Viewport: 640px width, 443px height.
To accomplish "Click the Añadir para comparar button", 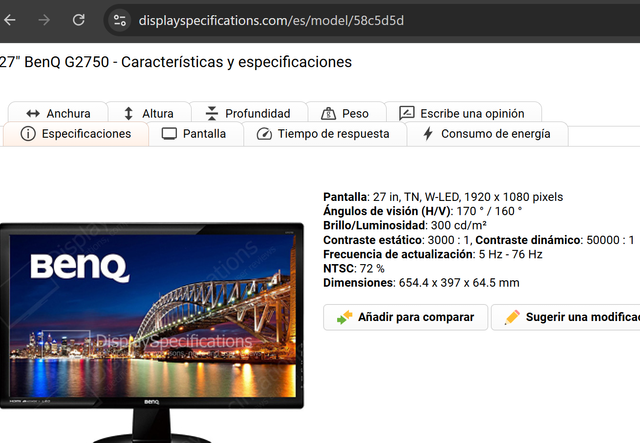I will 406,317.
